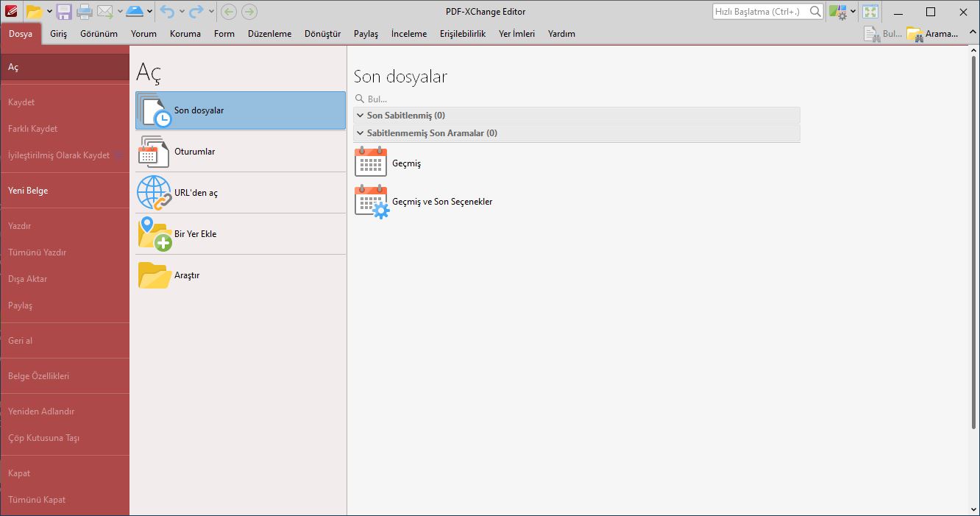This screenshot has width=980, height=516.
Task: Click İyileştirilmiş Olarak Kaydet entry
Action: pos(65,155)
